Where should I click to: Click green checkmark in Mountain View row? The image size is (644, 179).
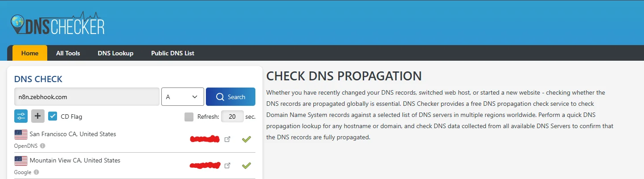(x=246, y=166)
